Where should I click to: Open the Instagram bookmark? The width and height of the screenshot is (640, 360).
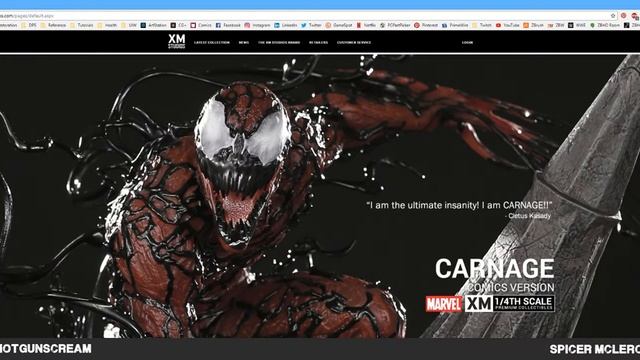click(258, 25)
